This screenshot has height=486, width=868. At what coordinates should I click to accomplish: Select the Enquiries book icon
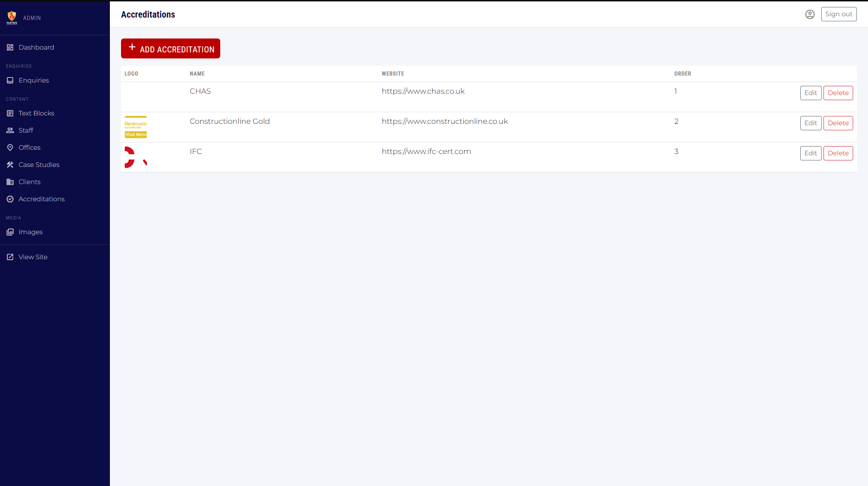(x=10, y=80)
